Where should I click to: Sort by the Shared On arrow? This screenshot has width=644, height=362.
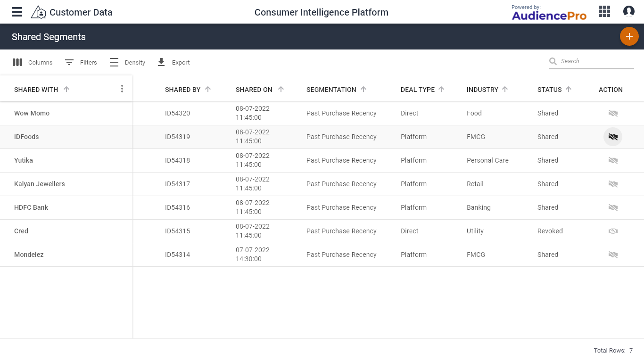(x=281, y=89)
